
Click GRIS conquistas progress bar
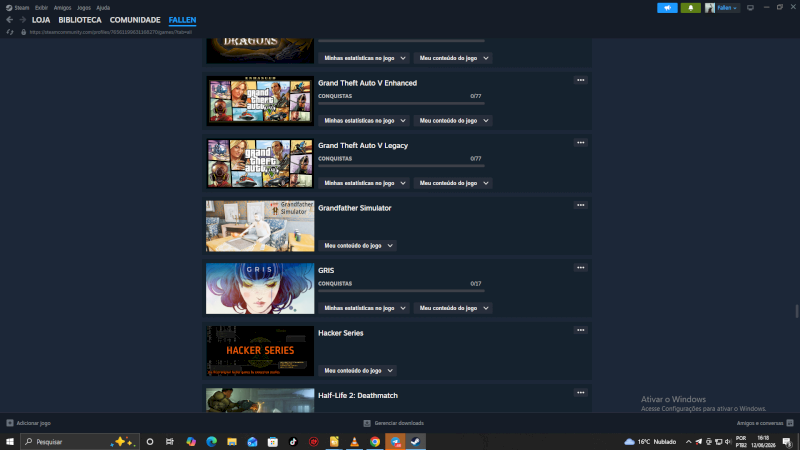[x=401, y=291]
